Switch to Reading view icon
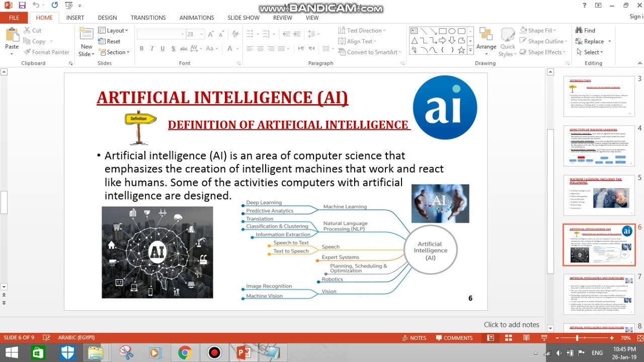Image resolution: width=644 pixels, height=362 pixels. [526, 338]
